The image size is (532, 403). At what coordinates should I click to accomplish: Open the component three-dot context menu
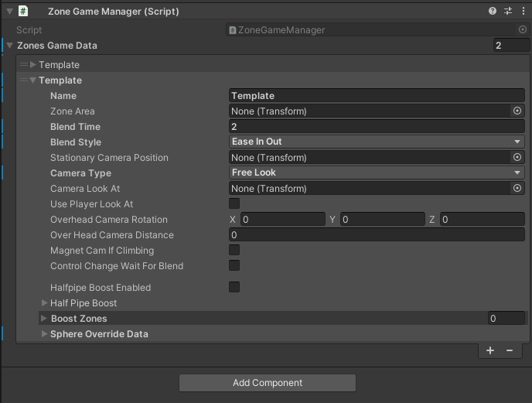pos(523,11)
